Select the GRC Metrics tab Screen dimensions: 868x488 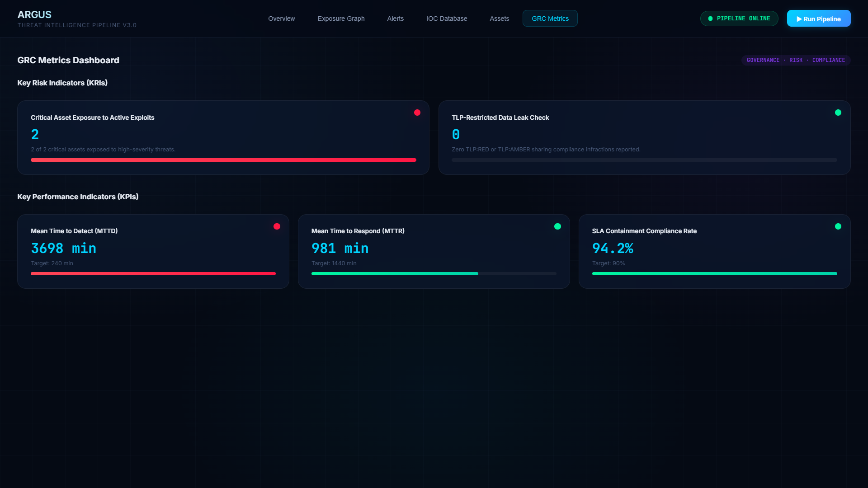[x=550, y=19]
